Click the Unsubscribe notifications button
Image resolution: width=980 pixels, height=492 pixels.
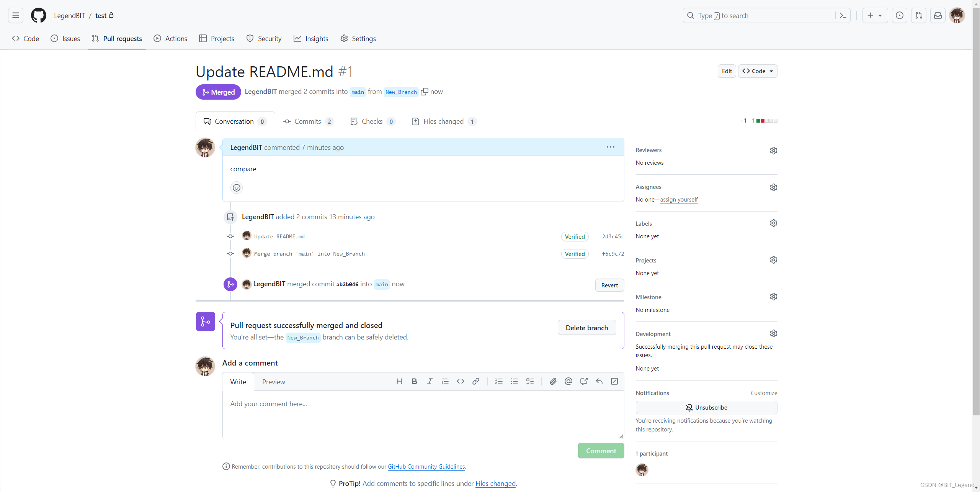pos(706,407)
